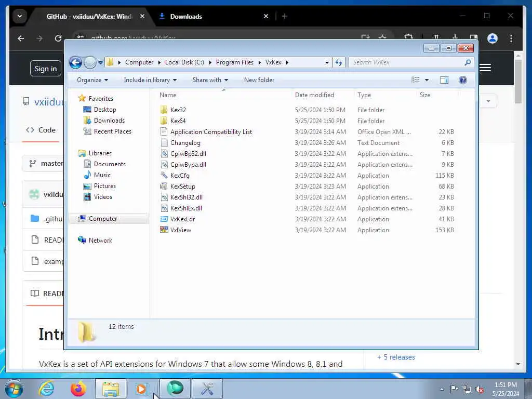Viewport: 532px width, 399px height.
Task: Sort by Size column header
Action: (437, 96)
